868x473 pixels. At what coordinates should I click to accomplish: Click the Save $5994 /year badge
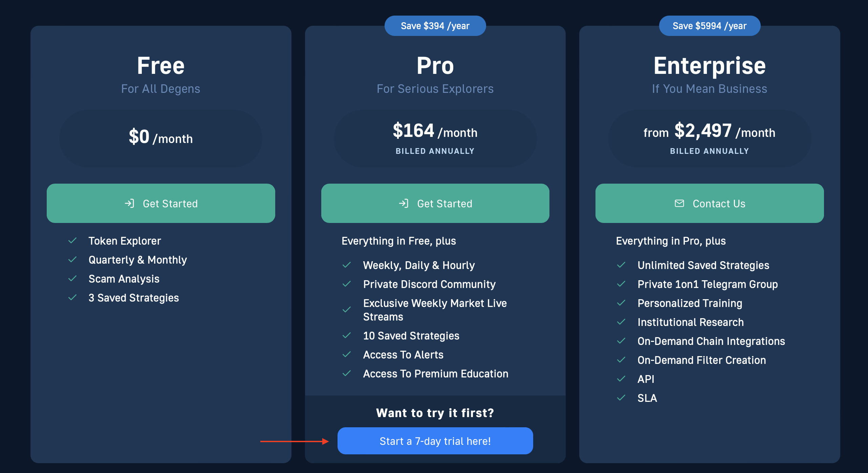[710, 26]
